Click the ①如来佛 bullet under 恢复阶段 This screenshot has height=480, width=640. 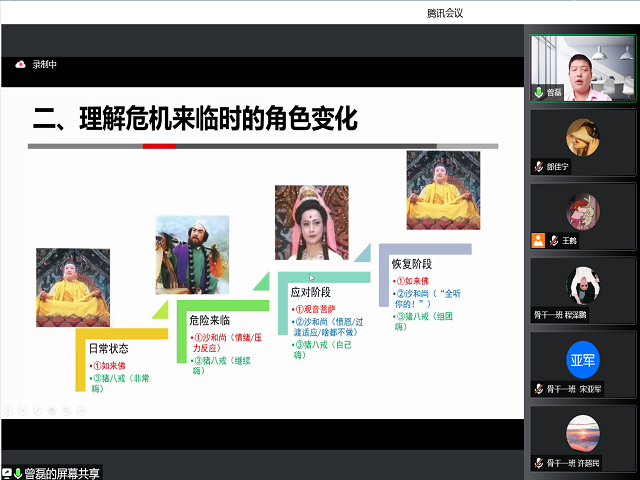411,281
